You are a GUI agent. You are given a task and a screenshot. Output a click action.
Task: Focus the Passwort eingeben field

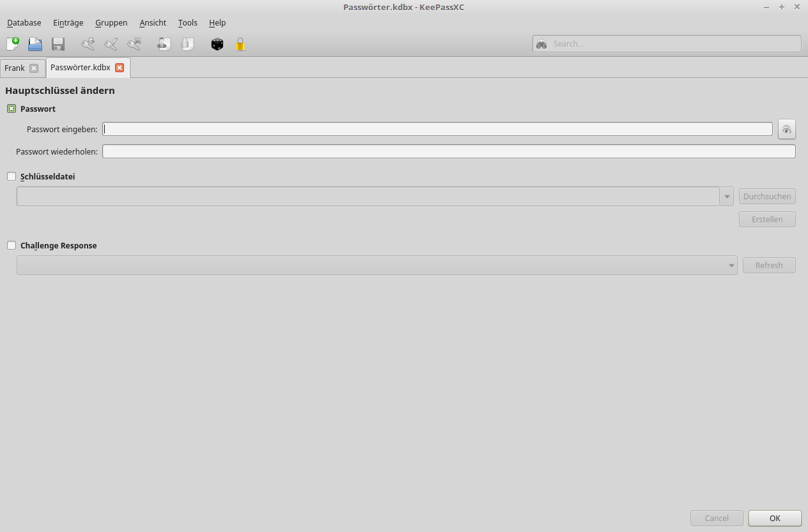point(437,129)
